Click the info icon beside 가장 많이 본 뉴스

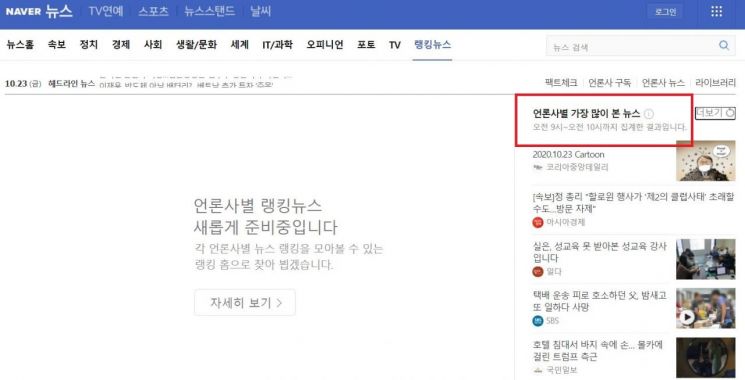[649, 114]
